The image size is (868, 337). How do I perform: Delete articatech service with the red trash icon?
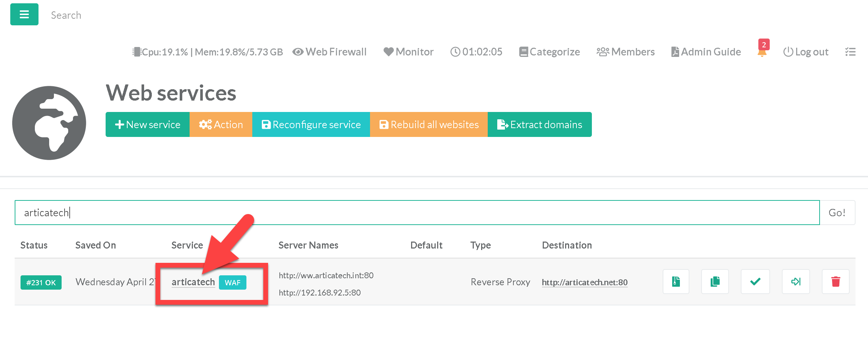click(x=835, y=282)
